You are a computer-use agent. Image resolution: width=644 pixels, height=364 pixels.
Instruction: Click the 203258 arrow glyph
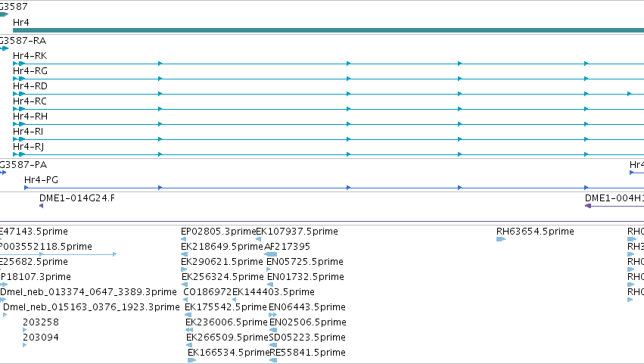25,330
